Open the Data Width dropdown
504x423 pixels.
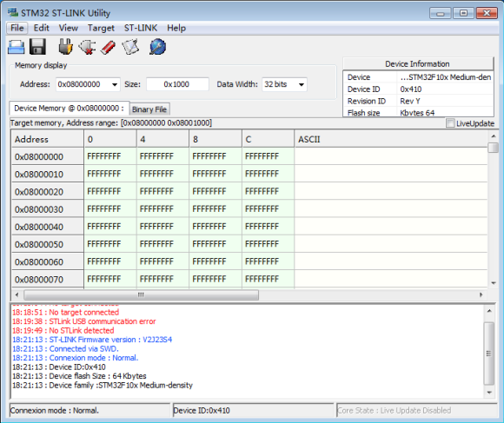302,84
